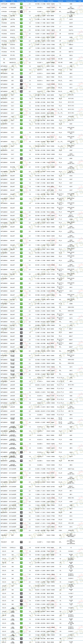83x644 pixels.
Task: Select the FJ body code cell
Action: pos(60,4)
